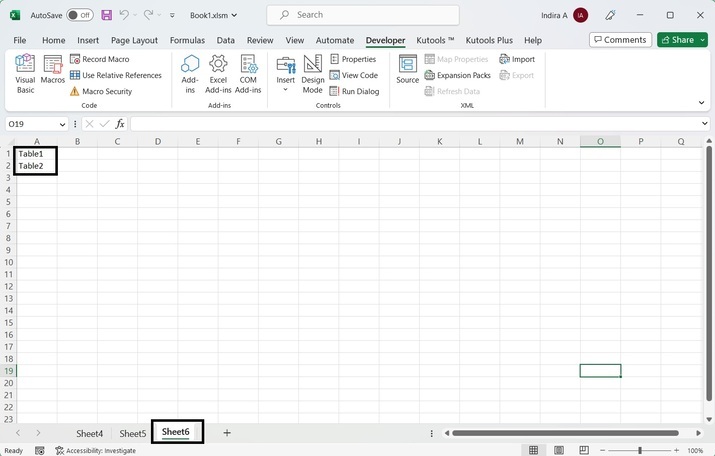The image size is (715, 456).
Task: Open the File tab
Action: [x=20, y=40]
